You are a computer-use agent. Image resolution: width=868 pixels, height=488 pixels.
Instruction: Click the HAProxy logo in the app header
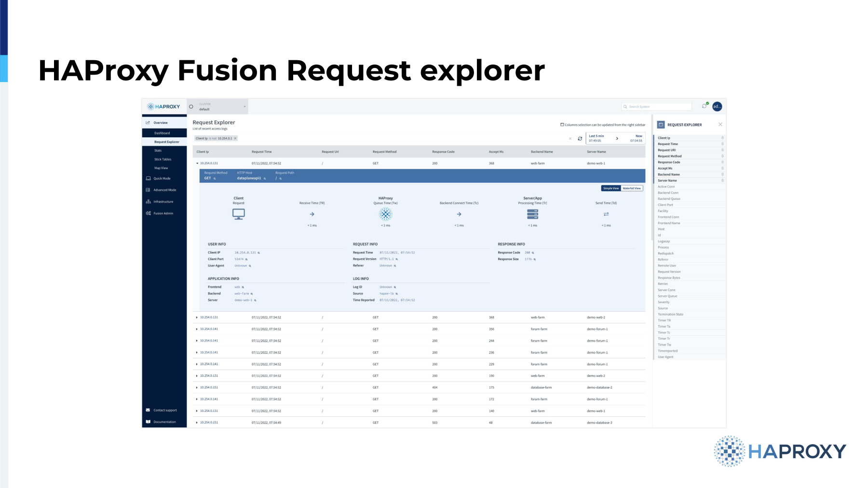tap(163, 106)
